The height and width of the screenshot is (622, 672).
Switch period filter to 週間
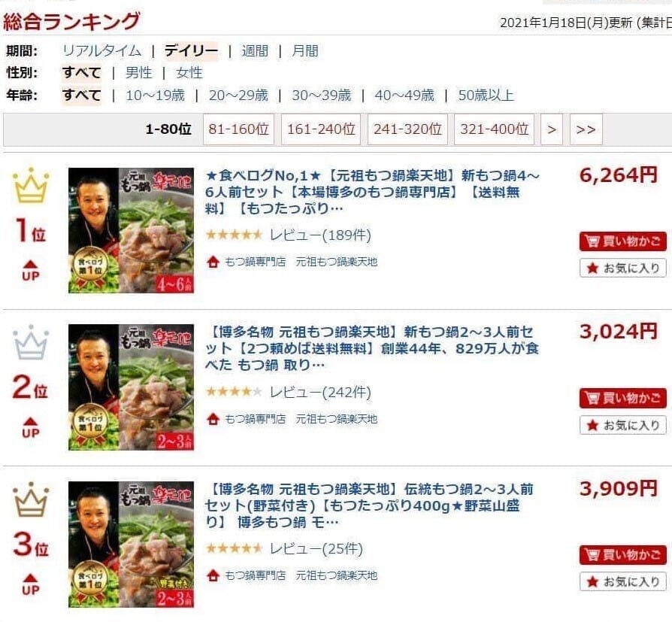255,51
